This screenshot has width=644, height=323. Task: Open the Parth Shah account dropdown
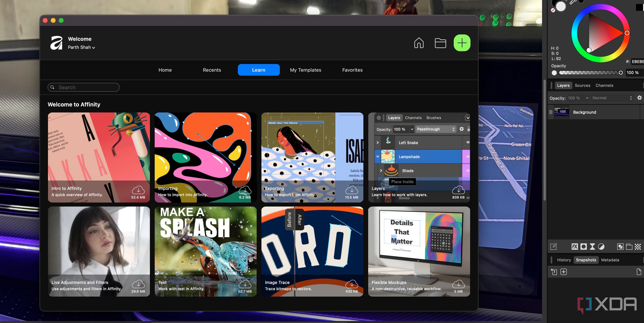[x=81, y=47]
